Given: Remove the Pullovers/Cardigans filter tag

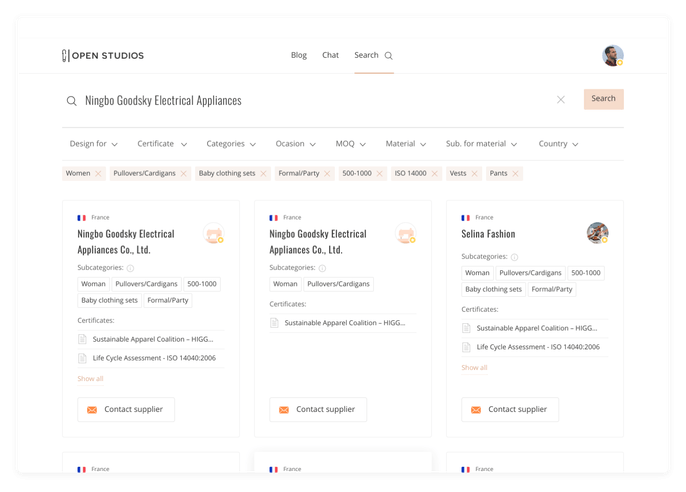Looking at the screenshot, I should [183, 174].
